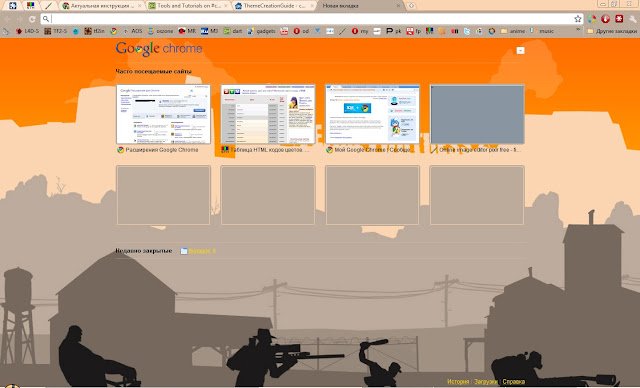This screenshot has width=640, height=388.
Task: Open the 'pk' bookmark
Action: pos(393,31)
